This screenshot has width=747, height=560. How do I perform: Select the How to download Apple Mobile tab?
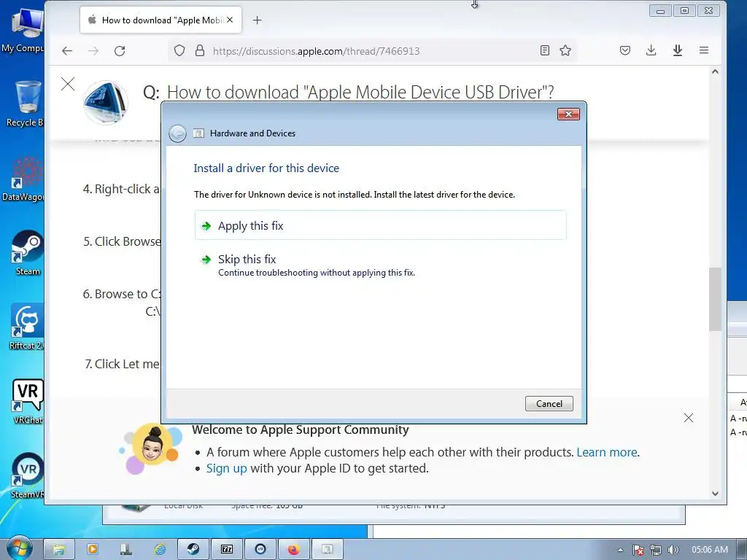click(160, 20)
